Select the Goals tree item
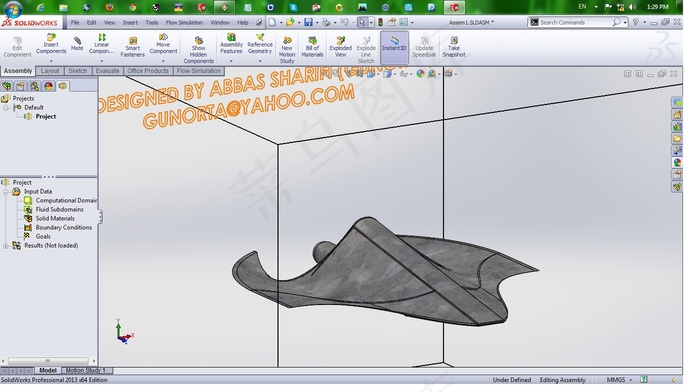Viewport: 700px width, 392px height. [x=43, y=236]
